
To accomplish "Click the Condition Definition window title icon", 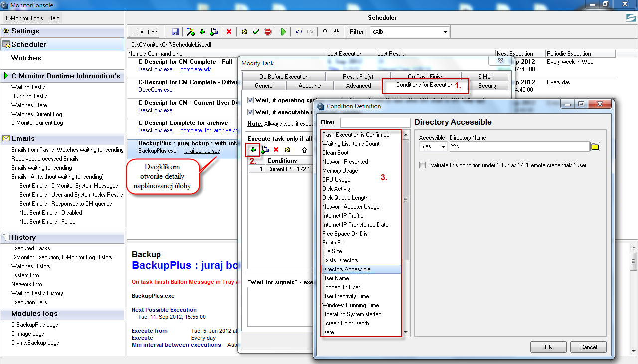I will [x=320, y=106].
